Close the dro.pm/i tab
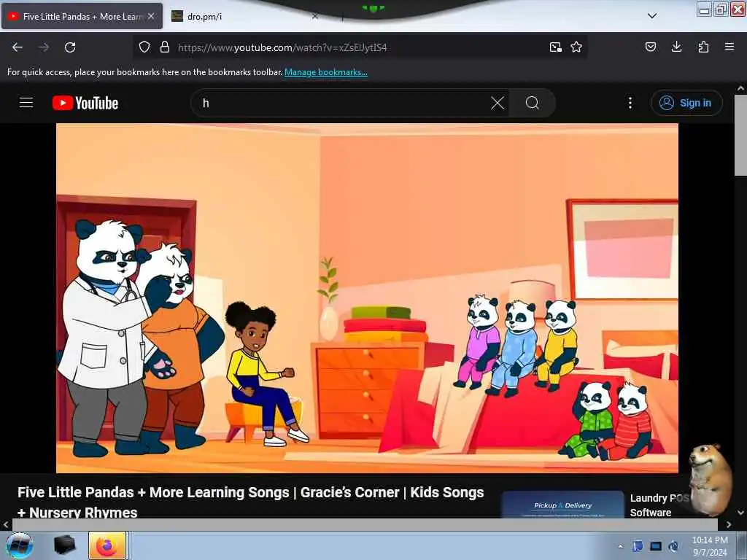 click(x=315, y=16)
